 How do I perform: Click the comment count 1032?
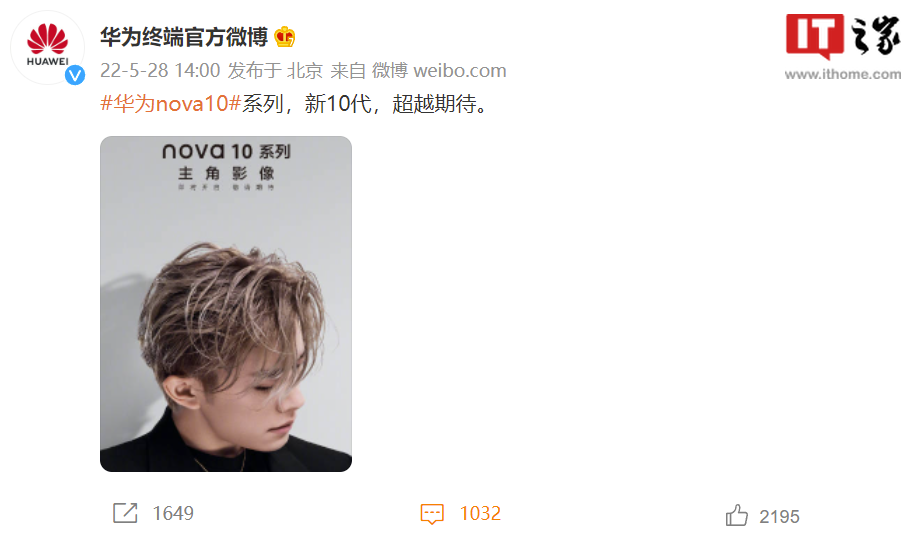(x=480, y=513)
